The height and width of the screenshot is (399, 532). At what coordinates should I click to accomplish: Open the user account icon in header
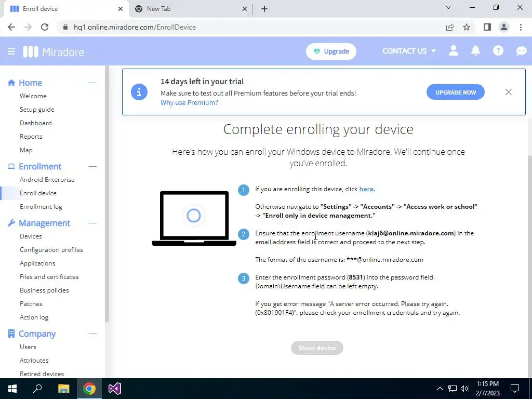453,51
